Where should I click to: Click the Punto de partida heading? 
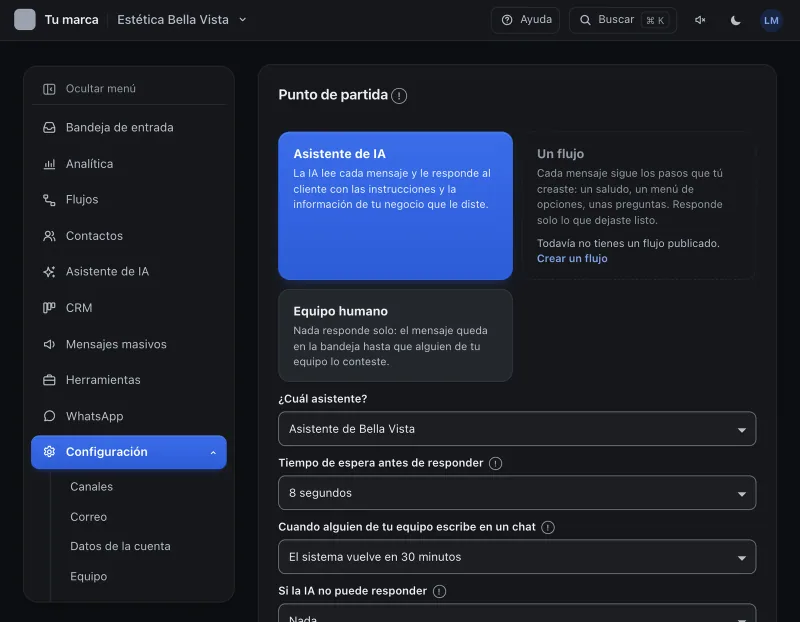(333, 95)
